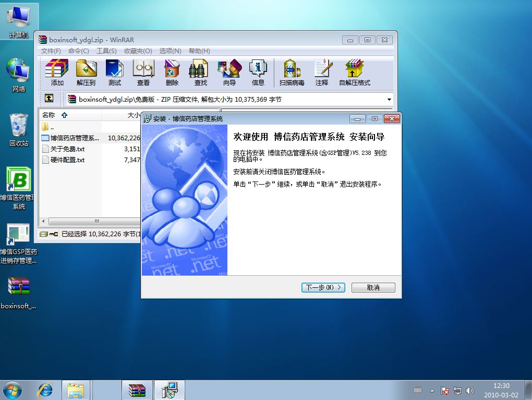Expand the archive path dropdown arrow

(389, 100)
